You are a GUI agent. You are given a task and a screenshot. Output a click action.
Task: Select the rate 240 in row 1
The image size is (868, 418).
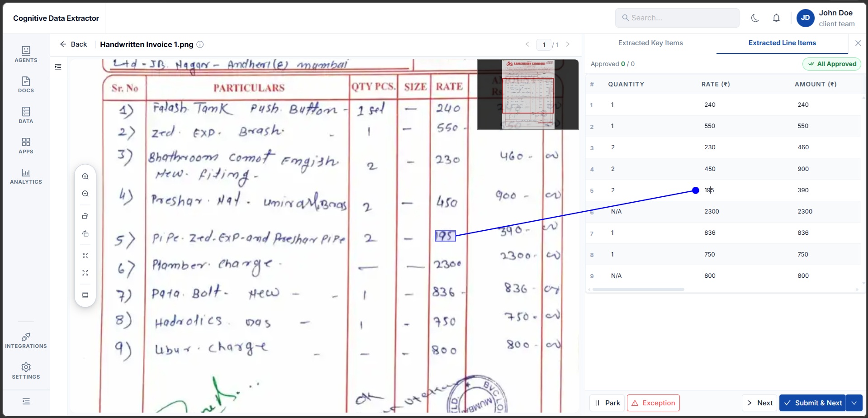coord(710,104)
